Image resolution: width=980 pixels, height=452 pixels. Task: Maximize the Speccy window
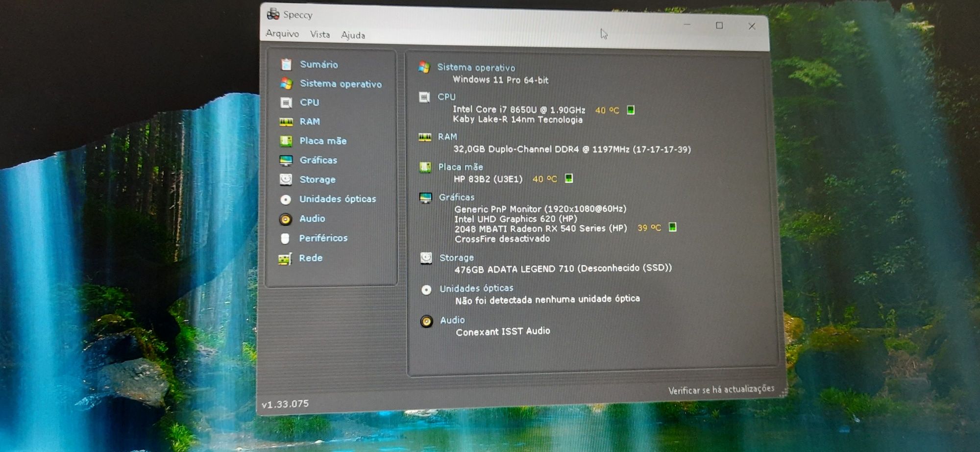(x=719, y=25)
